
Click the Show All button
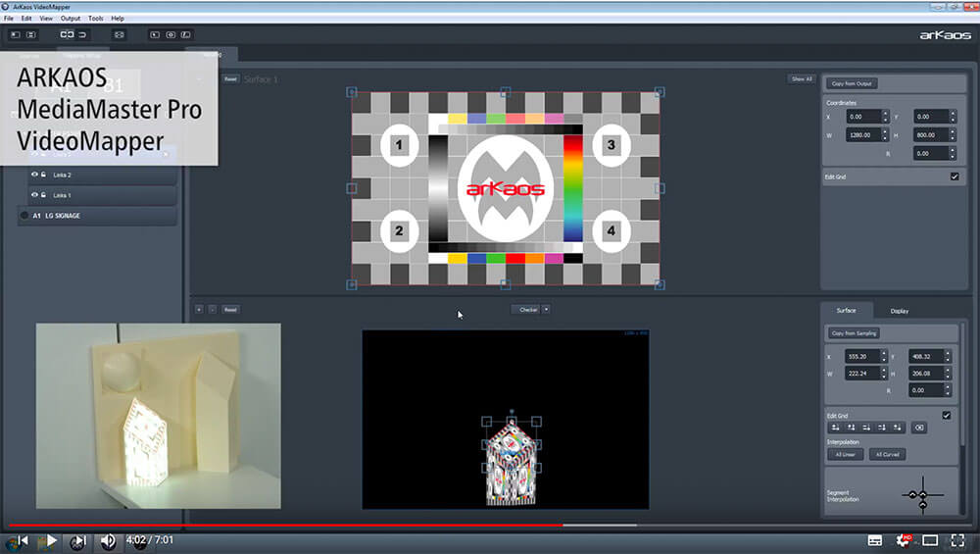click(x=802, y=78)
